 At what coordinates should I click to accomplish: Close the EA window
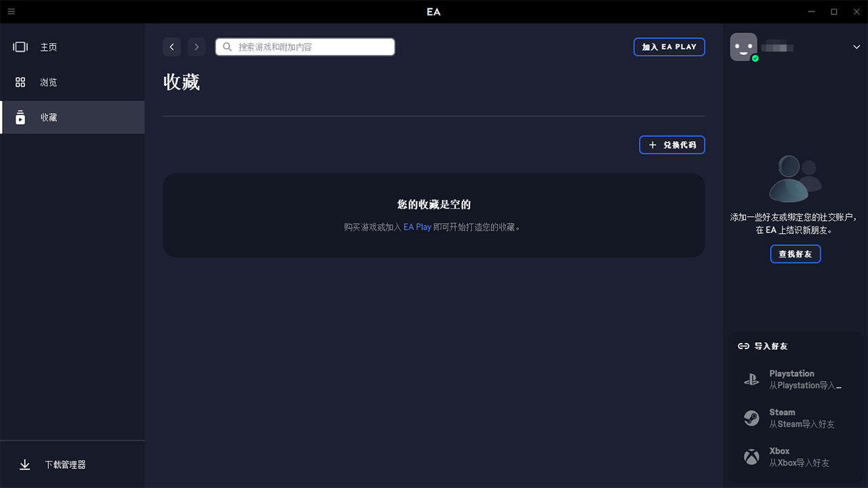click(x=856, y=12)
